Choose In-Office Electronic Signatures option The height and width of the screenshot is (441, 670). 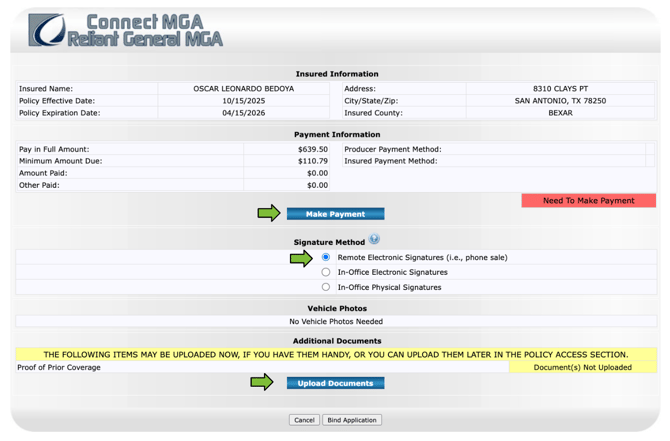coord(326,272)
